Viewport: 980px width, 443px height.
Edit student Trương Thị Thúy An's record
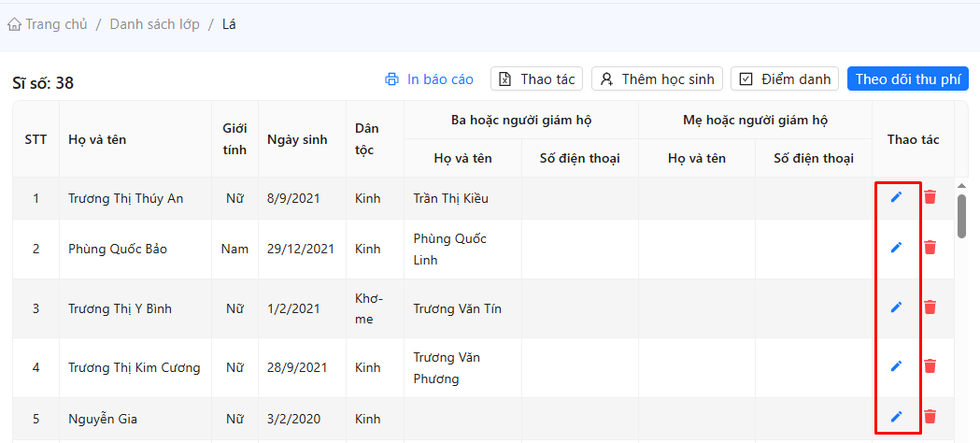click(x=896, y=197)
